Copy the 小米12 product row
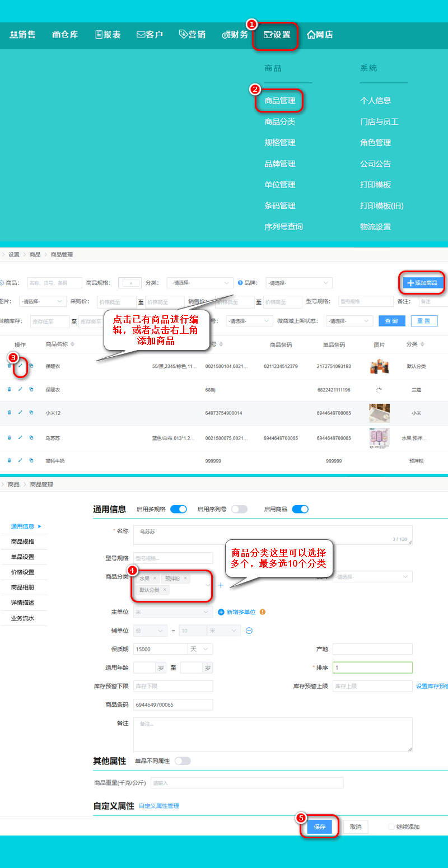 [31, 413]
